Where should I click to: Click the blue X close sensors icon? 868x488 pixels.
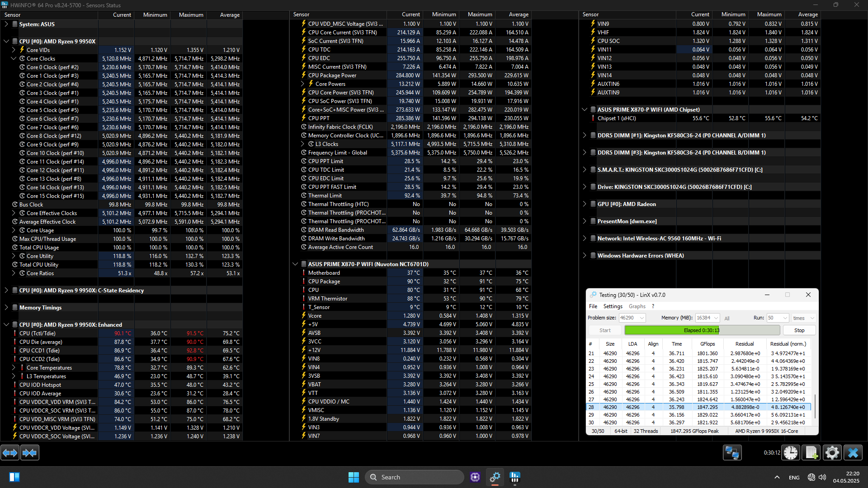(x=853, y=452)
